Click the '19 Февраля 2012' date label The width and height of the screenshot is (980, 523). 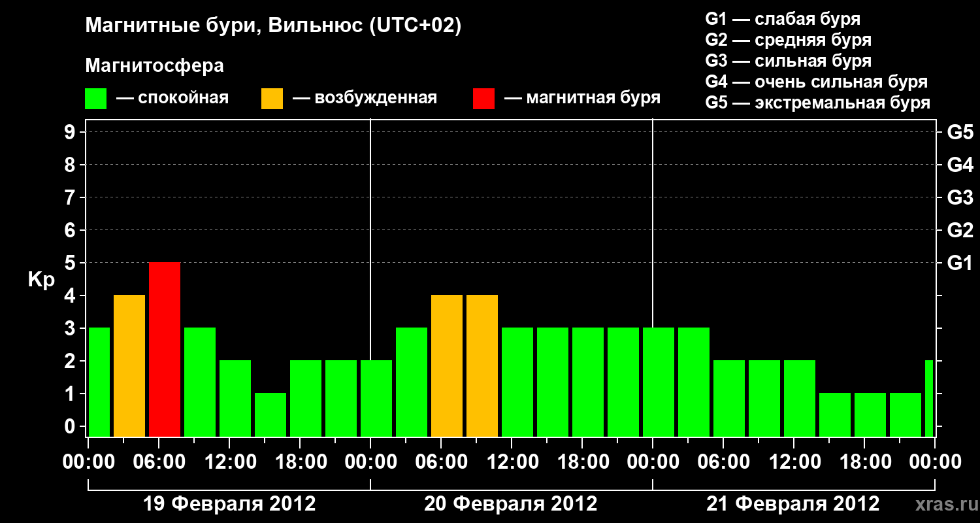pyautogui.click(x=229, y=504)
